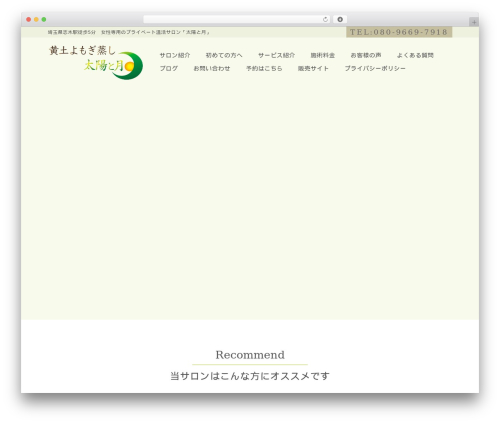Image resolution: width=500 pixels, height=423 pixels.
Task: Open the サロン紹介 menu item
Action: pos(175,55)
